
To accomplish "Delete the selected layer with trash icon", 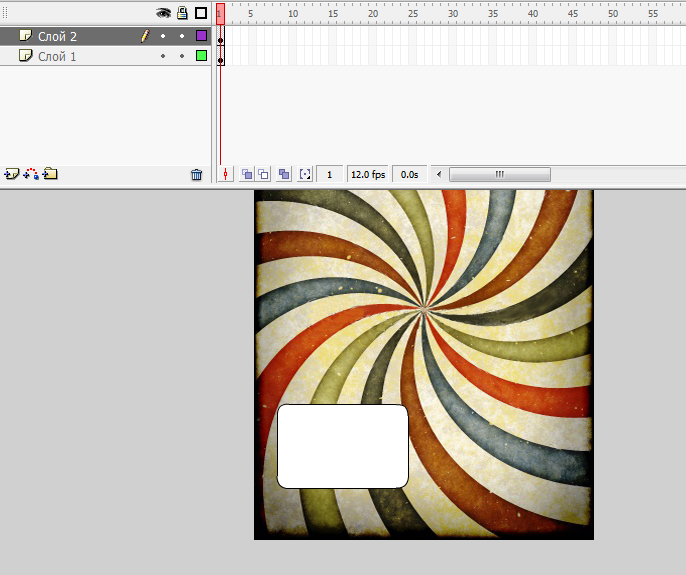I will pyautogui.click(x=196, y=175).
